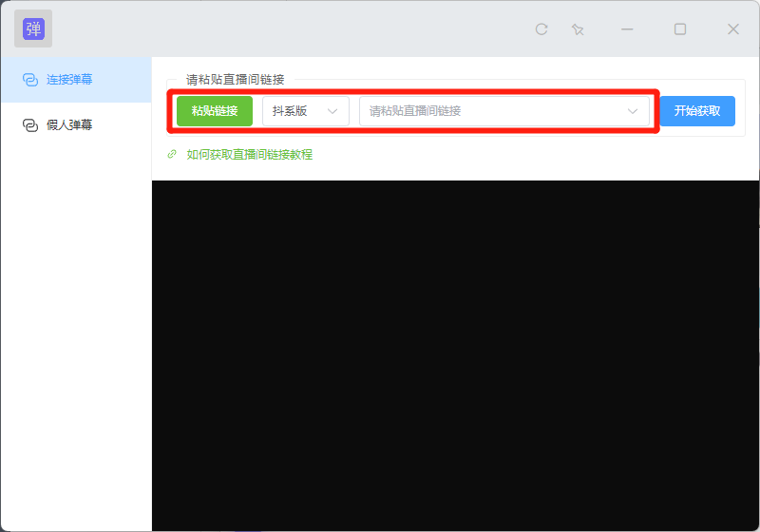Close the application window

[733, 29]
